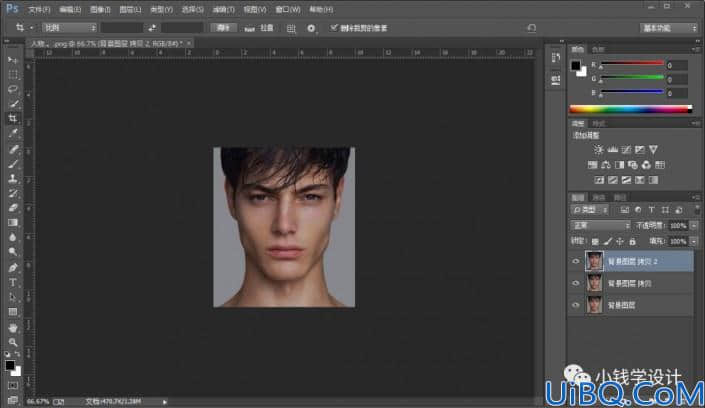Open the 窗口(W) menu
Viewport: 705px width, 408px height.
click(288, 9)
